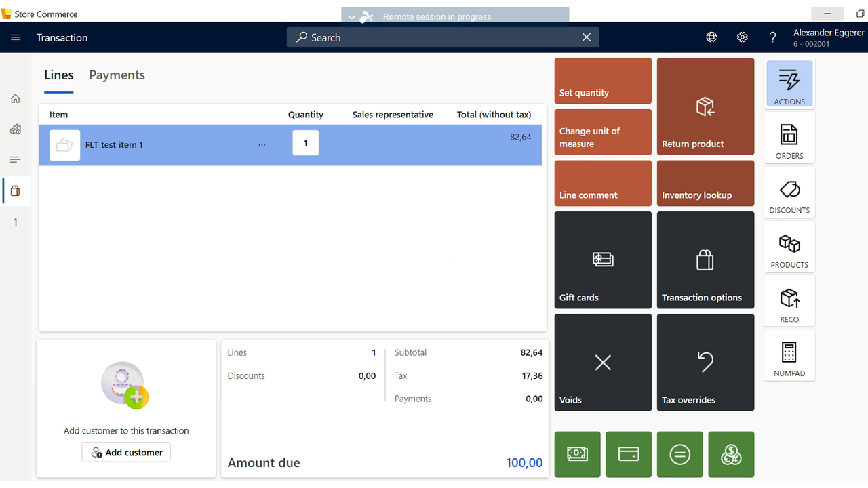
Task: Click Change unit of measure tile
Action: 603,132
